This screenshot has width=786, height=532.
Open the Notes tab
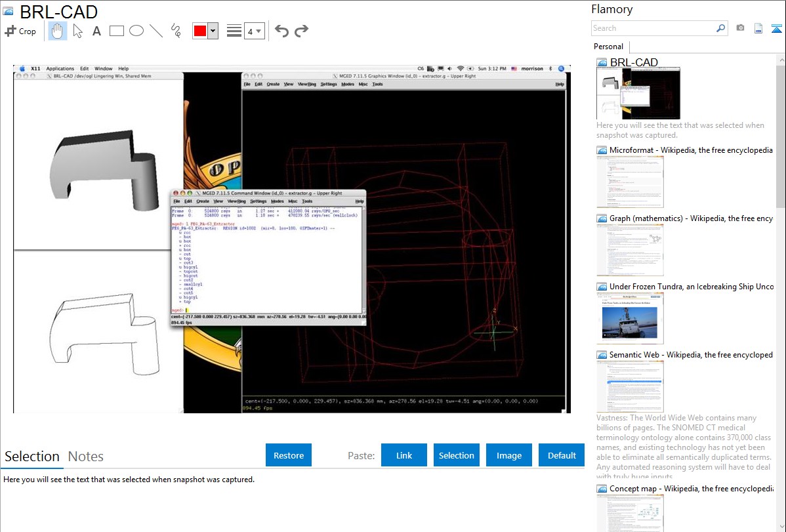tap(86, 457)
